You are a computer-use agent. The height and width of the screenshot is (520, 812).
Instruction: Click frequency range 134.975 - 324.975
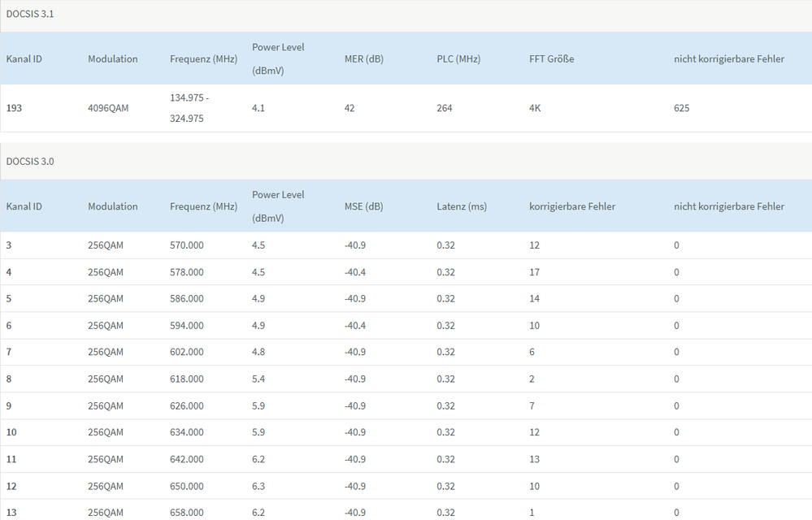pos(189,108)
